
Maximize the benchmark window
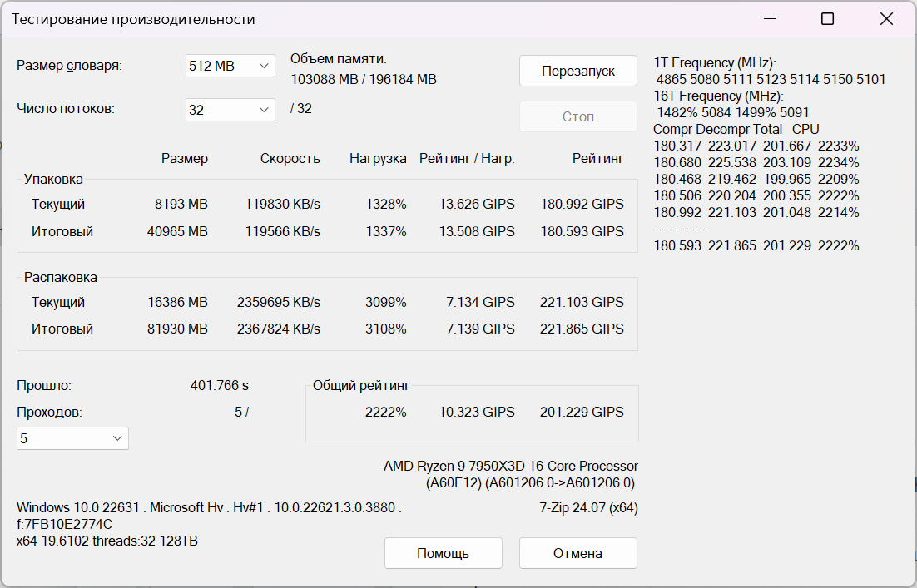827,19
